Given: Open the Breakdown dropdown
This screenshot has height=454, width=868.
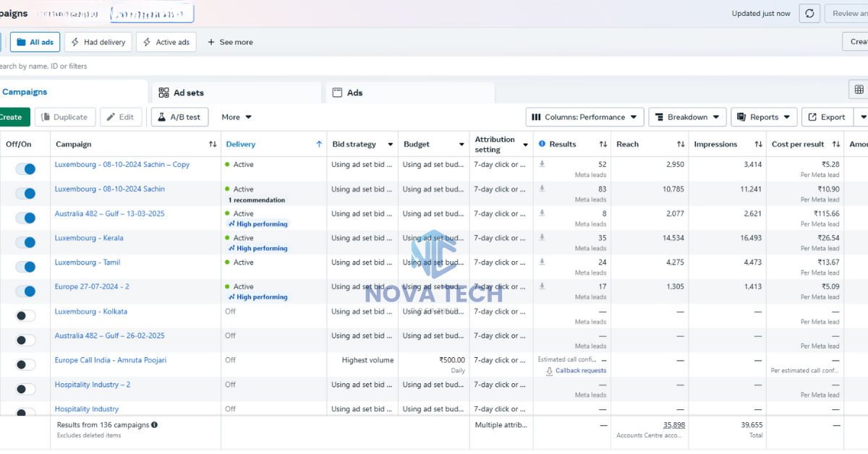Looking at the screenshot, I should pyautogui.click(x=687, y=117).
